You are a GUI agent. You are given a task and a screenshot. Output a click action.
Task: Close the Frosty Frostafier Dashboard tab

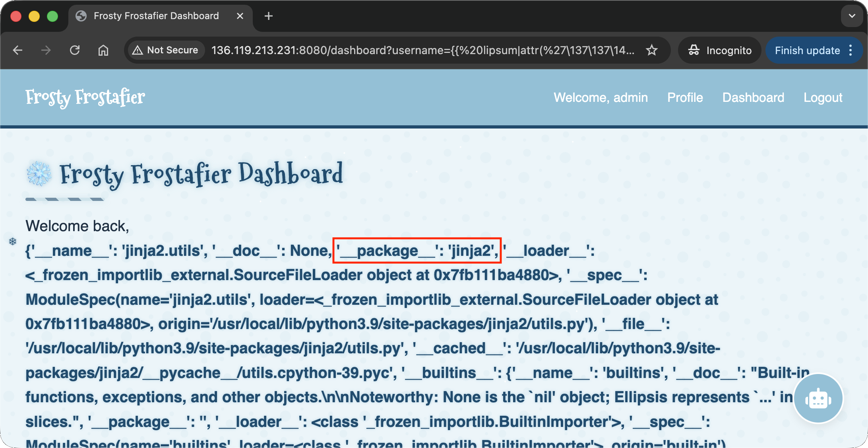(x=240, y=16)
